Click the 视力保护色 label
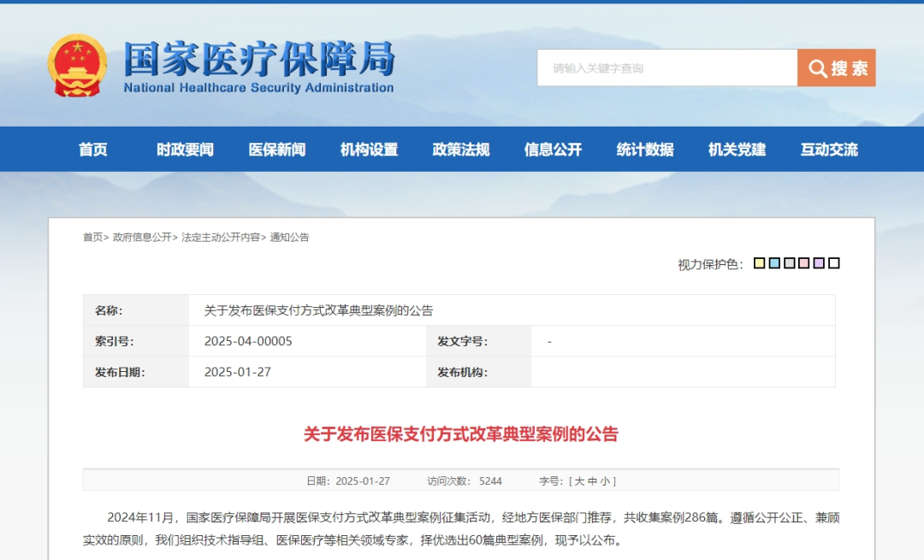 click(710, 264)
